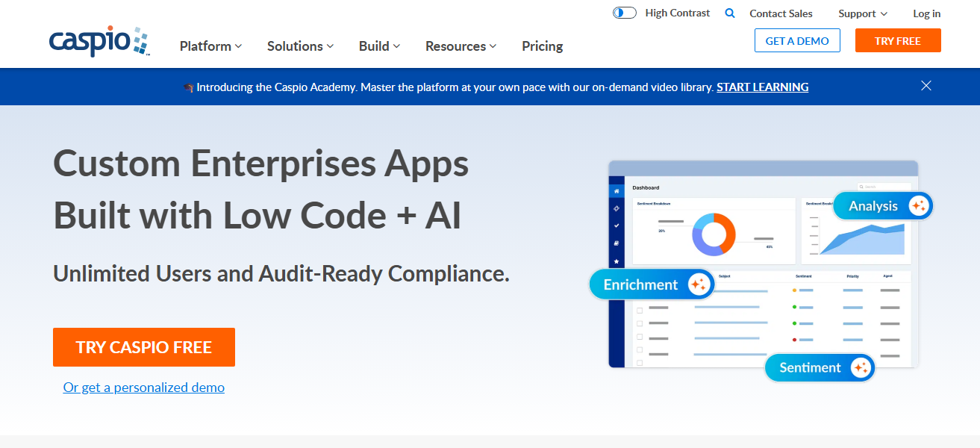Click the TRY CASPIO FREE button
This screenshot has height=448, width=980.
click(144, 347)
